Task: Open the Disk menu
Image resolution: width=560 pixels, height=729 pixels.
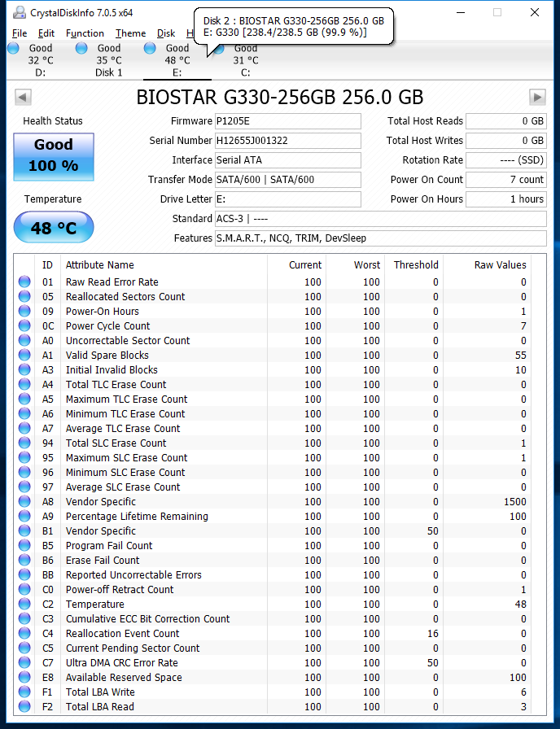Action: (166, 33)
